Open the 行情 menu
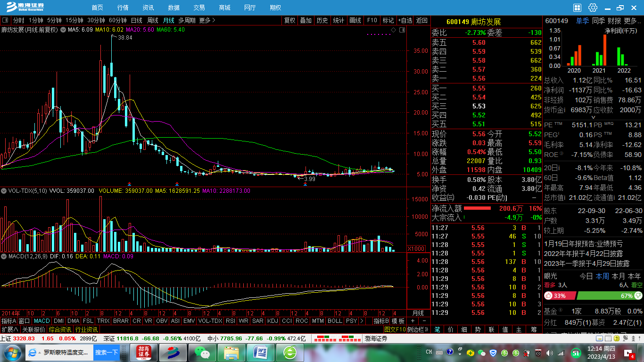Image resolution: width=644 pixels, height=362 pixels. 123,8
